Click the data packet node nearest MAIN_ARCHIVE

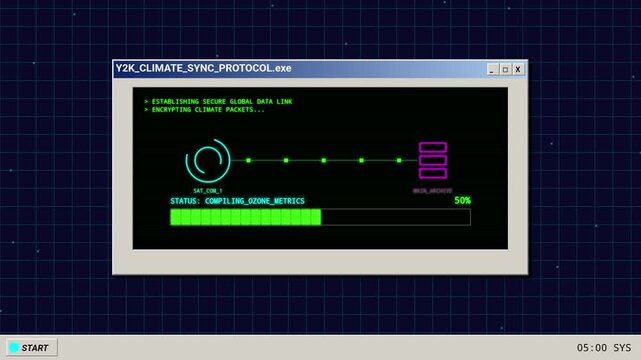click(x=399, y=161)
